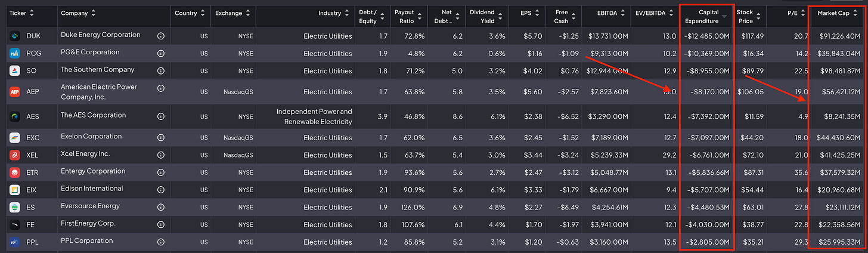Open the XEL ticker link
This screenshot has width=868, height=253.
point(33,155)
